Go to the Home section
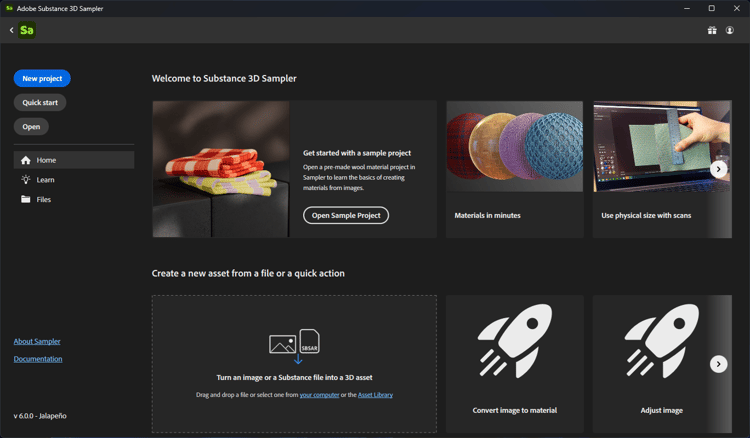This screenshot has width=750, height=438. pos(74,160)
